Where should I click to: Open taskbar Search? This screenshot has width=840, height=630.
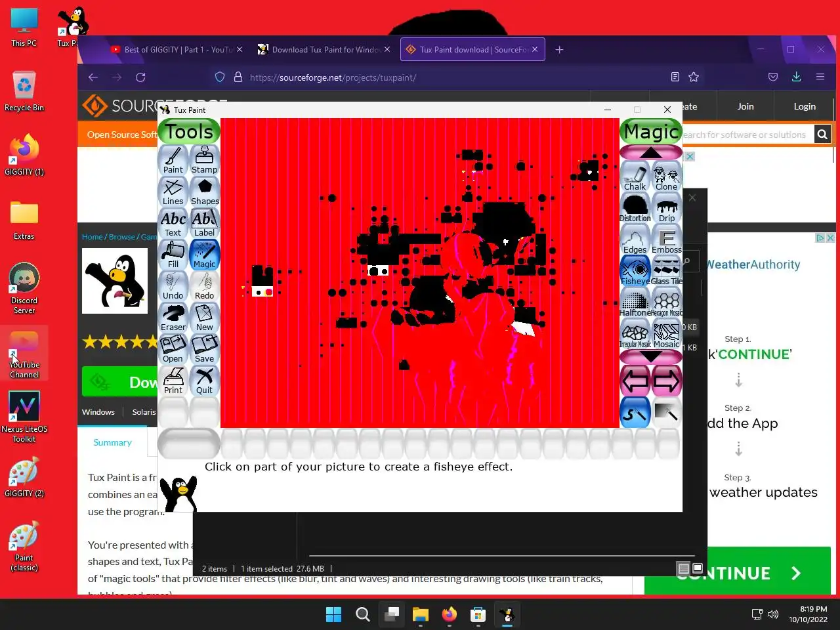362,614
